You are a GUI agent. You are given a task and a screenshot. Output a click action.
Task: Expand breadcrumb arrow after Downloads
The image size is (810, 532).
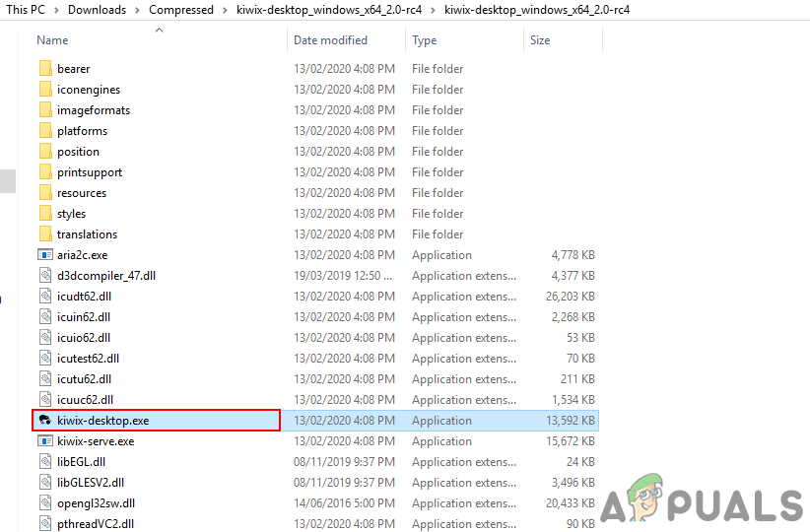tap(137, 10)
